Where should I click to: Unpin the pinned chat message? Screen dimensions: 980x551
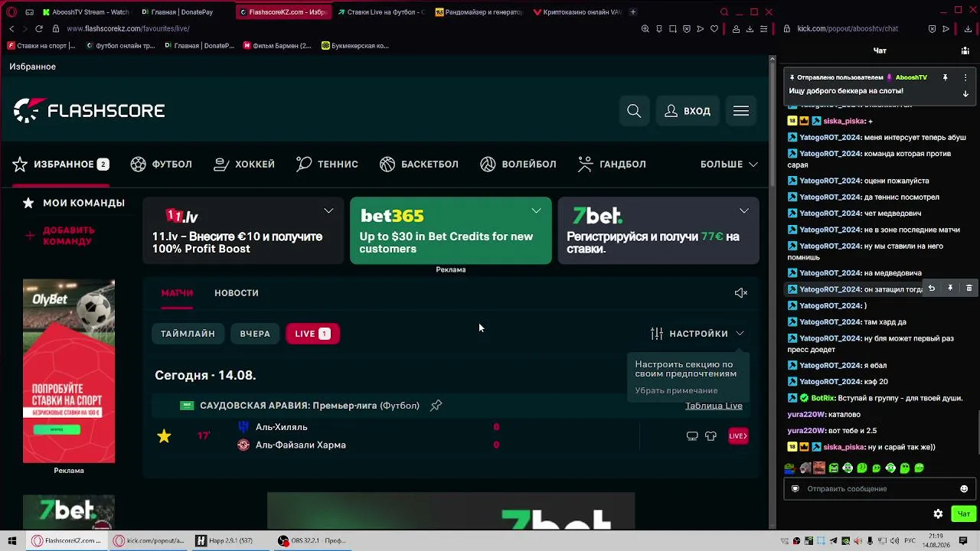tap(945, 77)
